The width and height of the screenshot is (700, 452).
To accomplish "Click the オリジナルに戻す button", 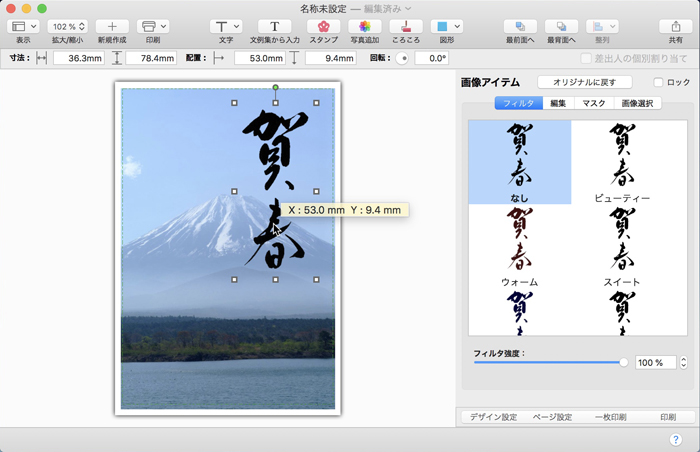I will click(585, 82).
